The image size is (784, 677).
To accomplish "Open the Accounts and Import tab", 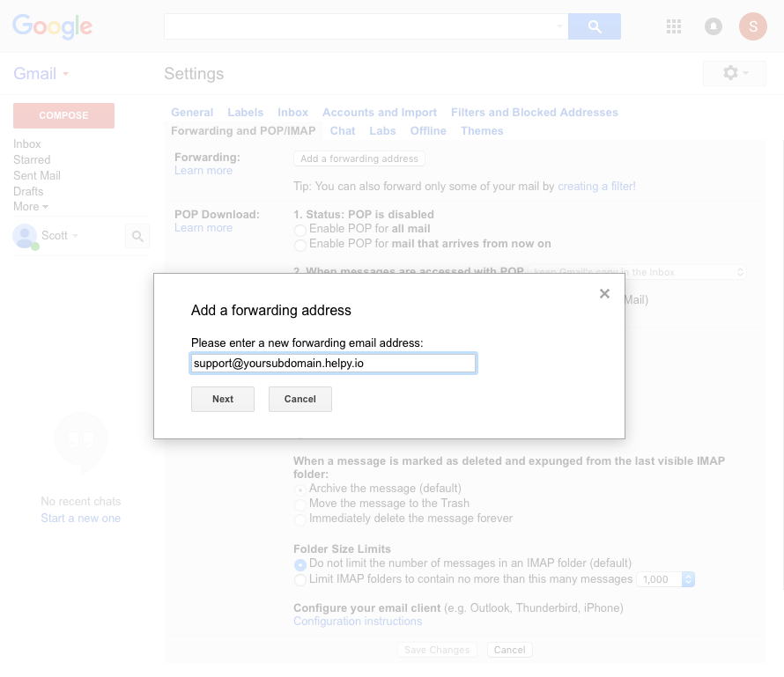I will click(379, 113).
